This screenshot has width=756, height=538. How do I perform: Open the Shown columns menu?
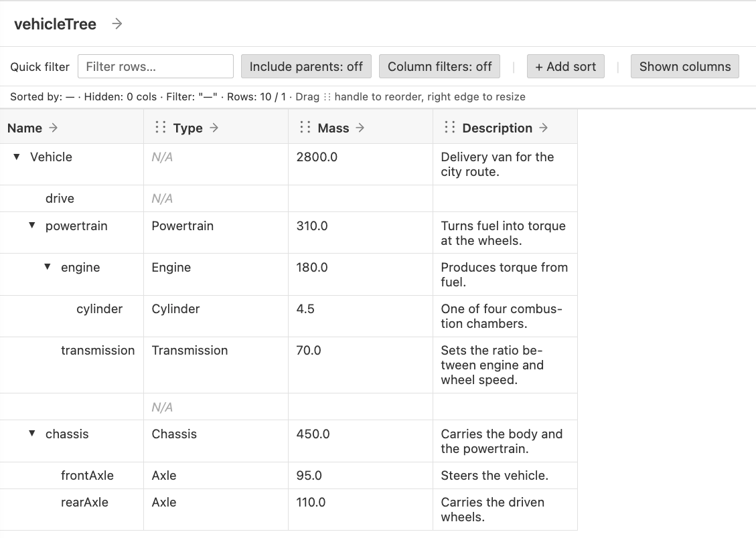click(x=685, y=66)
